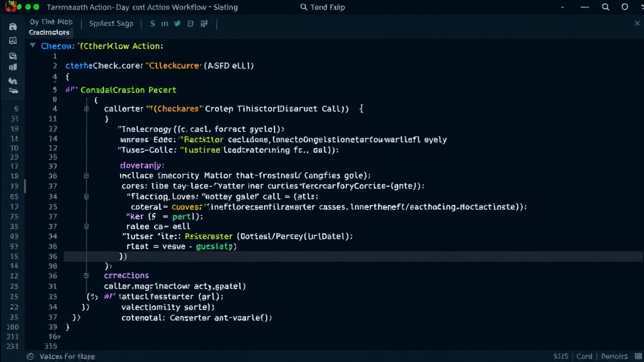Click the bar chart icon in left sidebar
Screen dimensions: 644x362
point(13,67)
